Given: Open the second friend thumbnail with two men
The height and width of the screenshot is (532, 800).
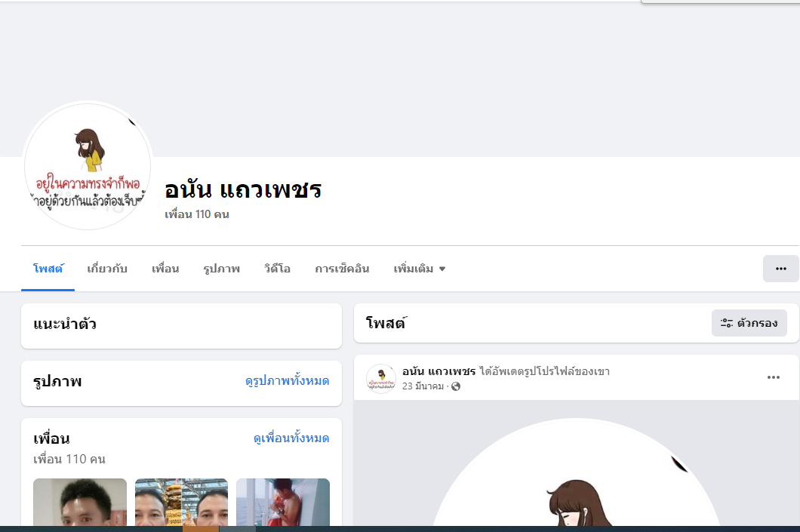Looking at the screenshot, I should 181,502.
